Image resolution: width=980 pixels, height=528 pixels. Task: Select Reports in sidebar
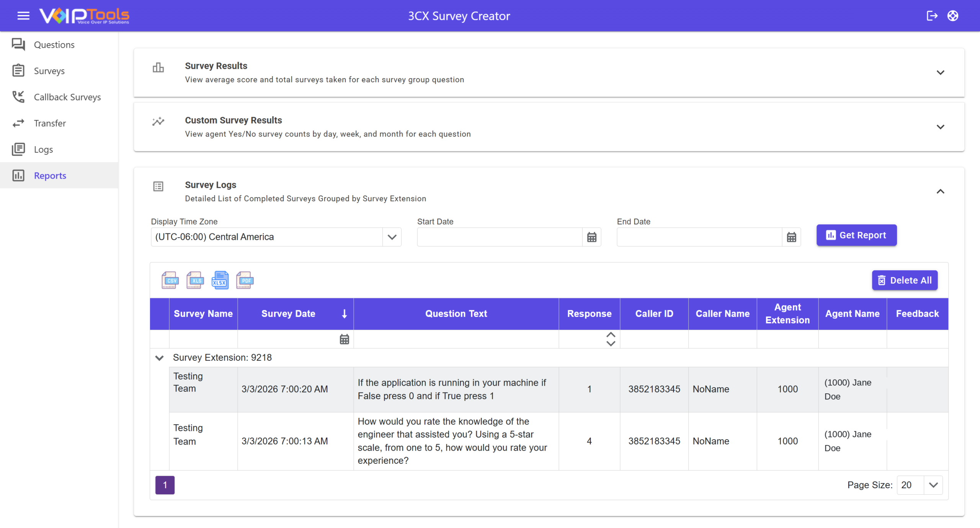(59, 176)
